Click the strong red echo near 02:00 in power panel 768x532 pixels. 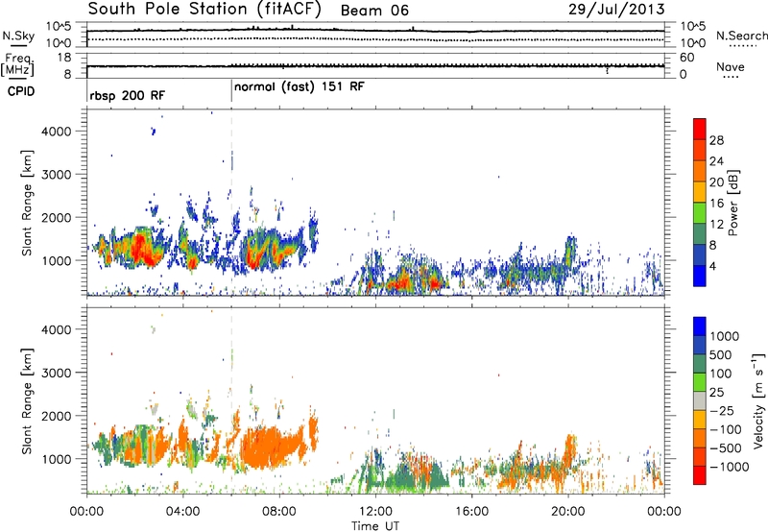(x=142, y=249)
